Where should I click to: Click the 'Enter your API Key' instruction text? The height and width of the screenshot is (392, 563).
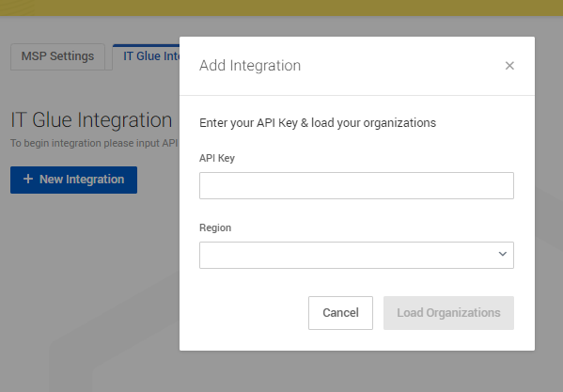point(318,123)
